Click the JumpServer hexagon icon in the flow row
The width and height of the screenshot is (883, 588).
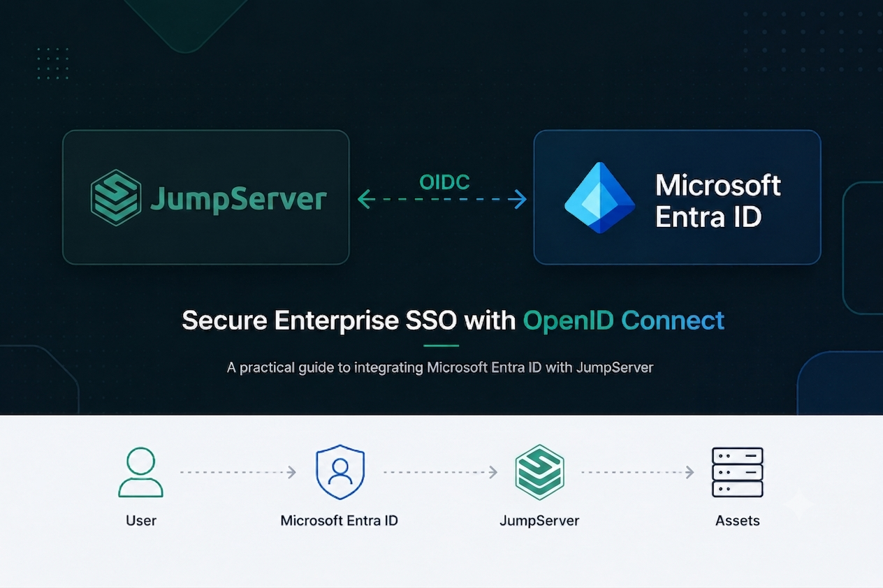[539, 473]
